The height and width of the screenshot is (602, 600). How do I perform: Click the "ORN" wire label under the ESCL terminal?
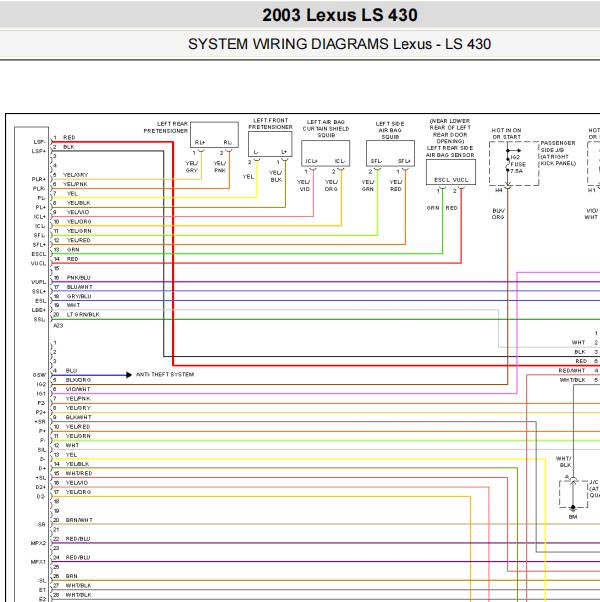[433, 208]
